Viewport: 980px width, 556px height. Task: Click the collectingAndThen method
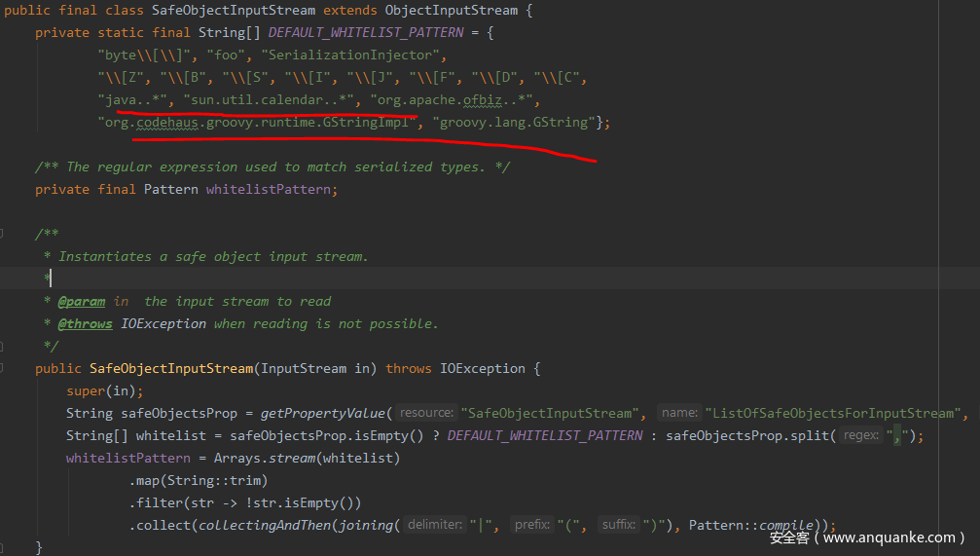(x=265, y=526)
